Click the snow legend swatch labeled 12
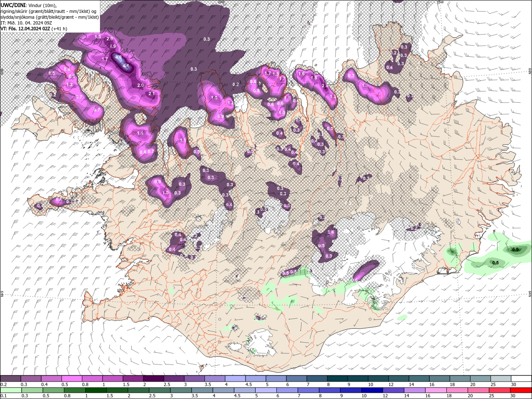532x399 pixels. coord(399,379)
